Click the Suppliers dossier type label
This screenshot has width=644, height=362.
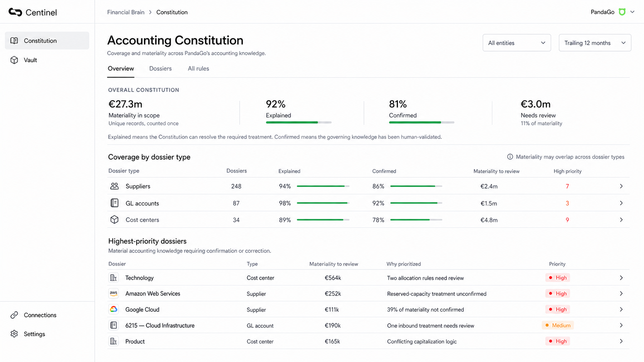(x=138, y=186)
